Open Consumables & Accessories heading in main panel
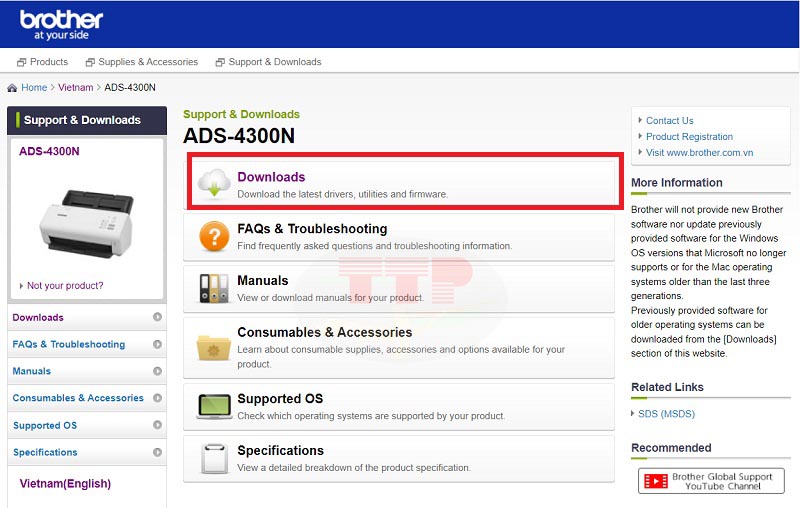This screenshot has height=508, width=800. tap(324, 332)
